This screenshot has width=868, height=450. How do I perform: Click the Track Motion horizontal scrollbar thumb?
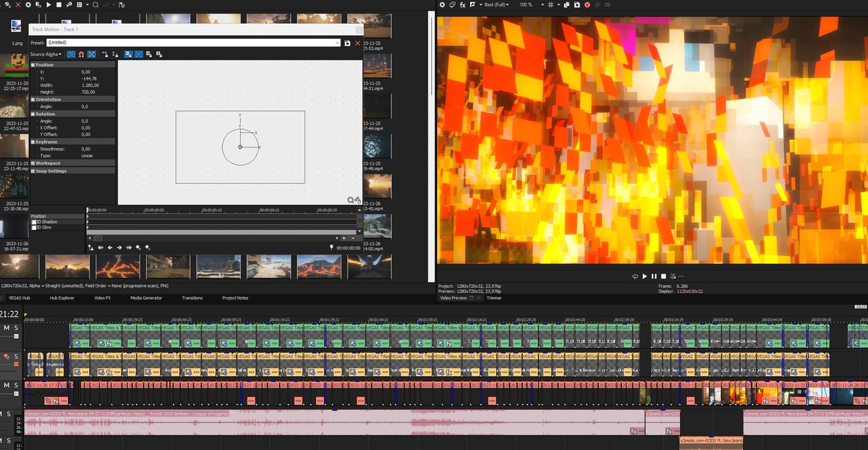98,238
